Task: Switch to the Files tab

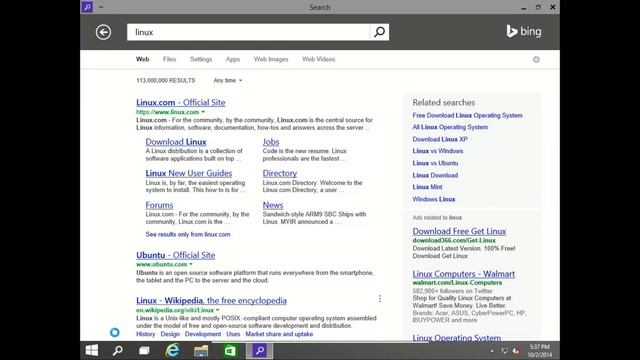Action: (x=169, y=59)
